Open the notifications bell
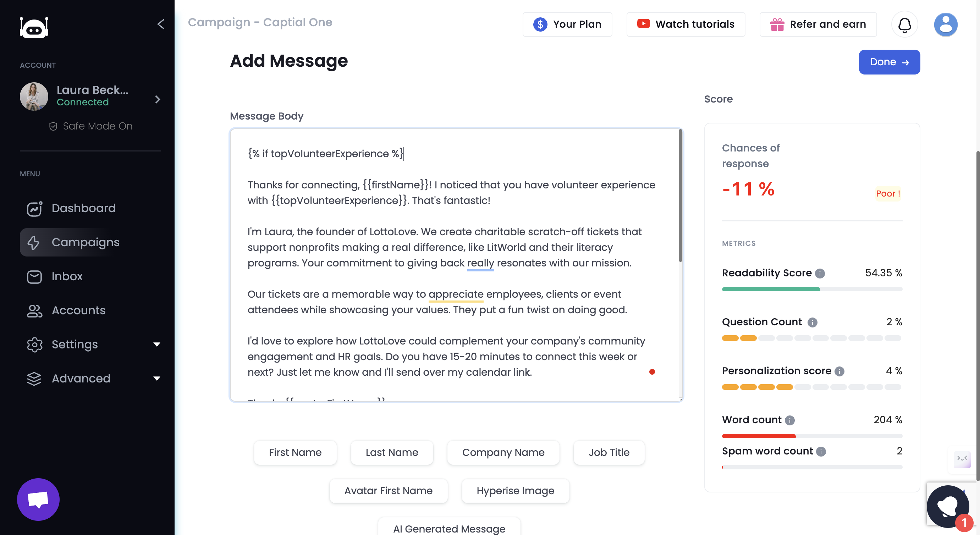 pyautogui.click(x=905, y=24)
